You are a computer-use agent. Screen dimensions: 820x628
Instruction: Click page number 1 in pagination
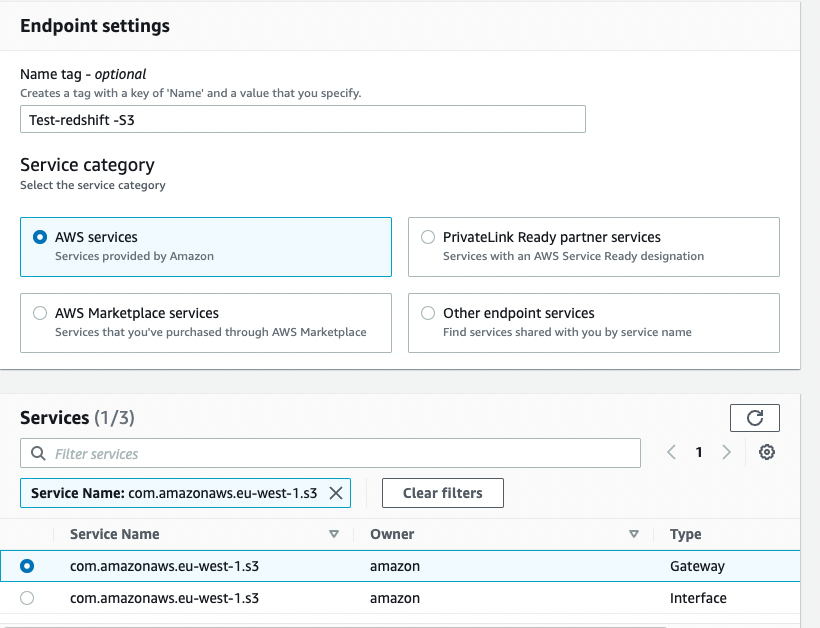pyautogui.click(x=699, y=453)
